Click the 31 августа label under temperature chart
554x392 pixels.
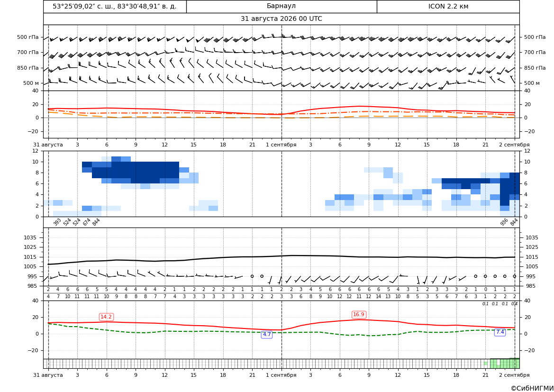click(48, 145)
